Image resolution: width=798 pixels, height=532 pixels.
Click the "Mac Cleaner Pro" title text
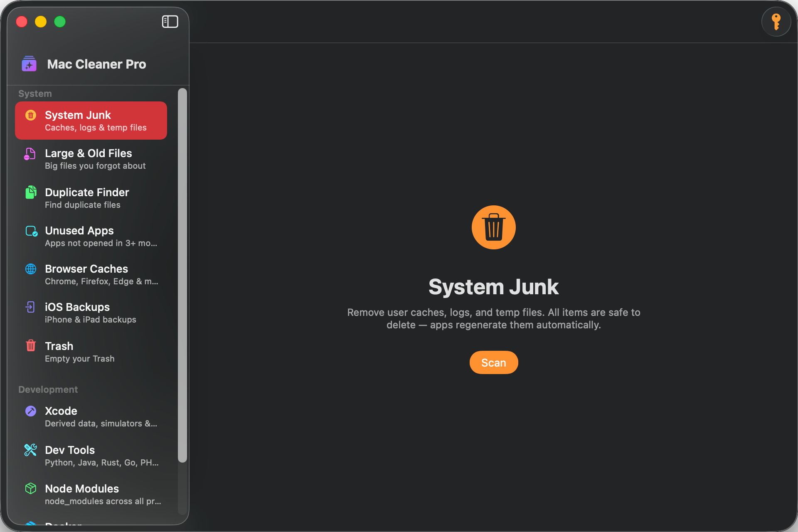(96, 64)
